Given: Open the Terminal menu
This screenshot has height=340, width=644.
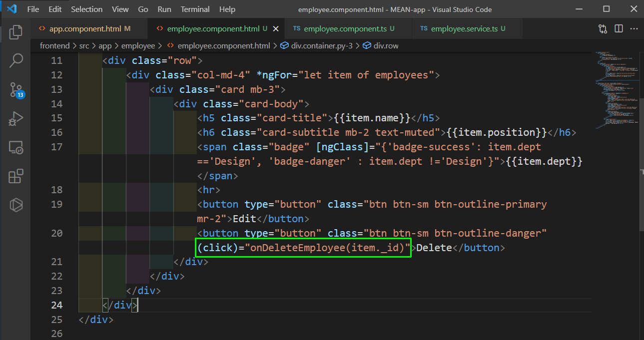Looking at the screenshot, I should (x=195, y=9).
